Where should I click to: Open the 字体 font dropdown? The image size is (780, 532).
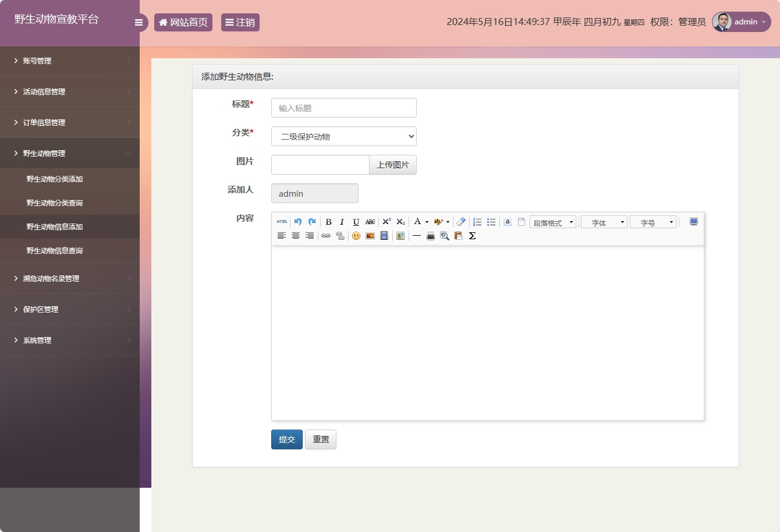[604, 222]
